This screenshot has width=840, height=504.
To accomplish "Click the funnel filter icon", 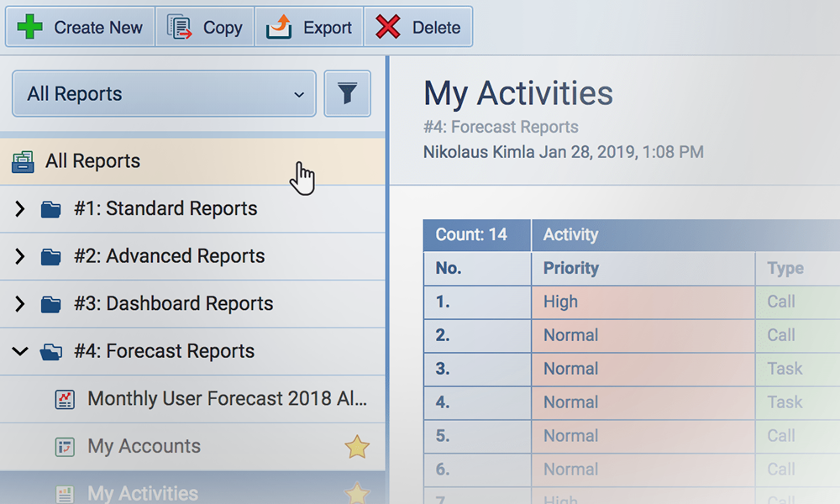I will pos(347,94).
